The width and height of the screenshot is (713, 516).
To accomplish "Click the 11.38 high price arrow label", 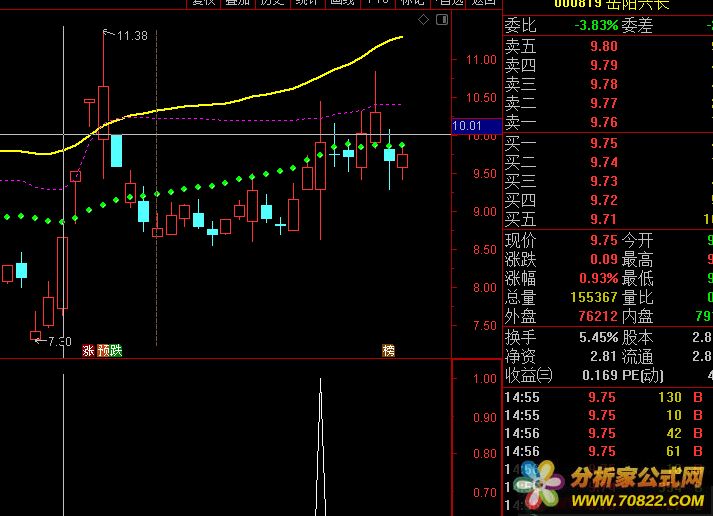I will tap(130, 36).
